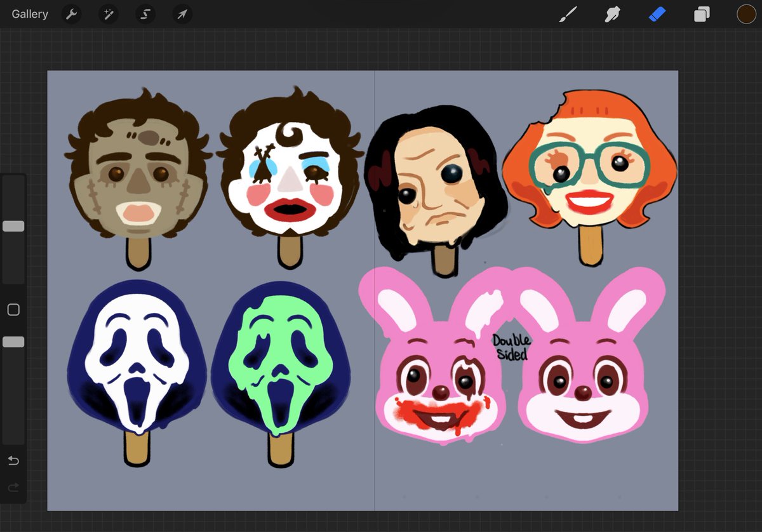Screen dimensions: 762x532
Task: Open the Adjustments magic wand menu
Action: [x=109, y=14]
